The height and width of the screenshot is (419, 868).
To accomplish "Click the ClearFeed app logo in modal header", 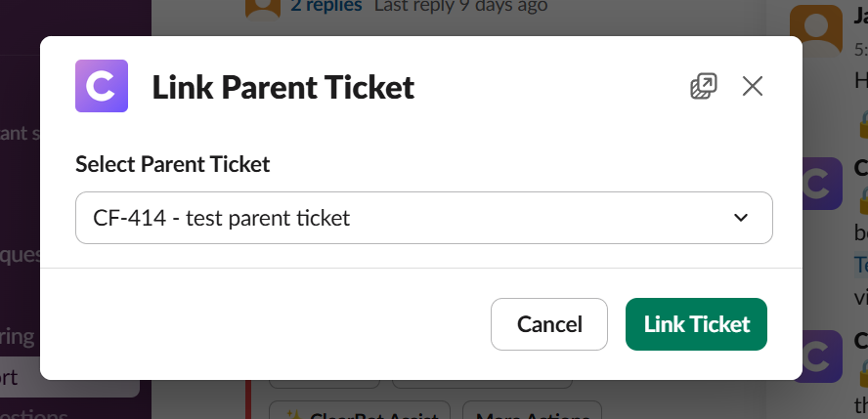I will 102,87.
